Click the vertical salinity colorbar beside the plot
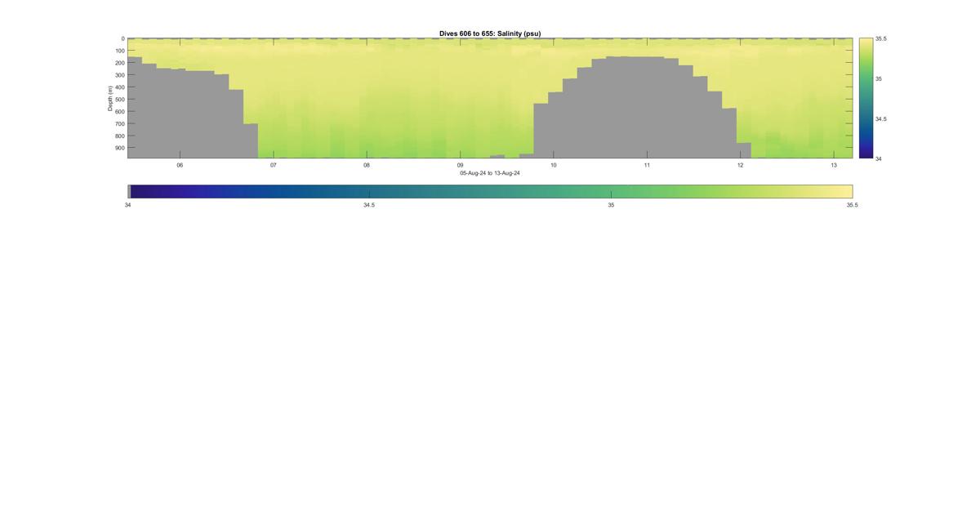 866,98
